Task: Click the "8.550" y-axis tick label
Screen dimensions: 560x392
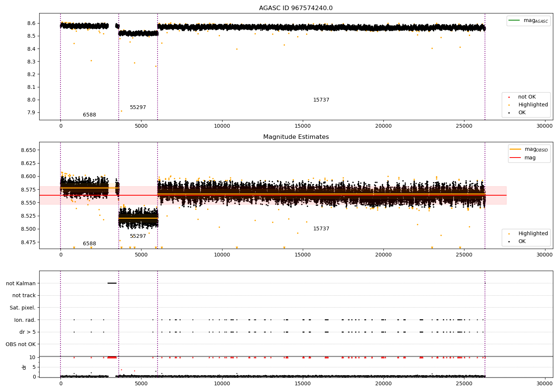Action: tap(28, 203)
